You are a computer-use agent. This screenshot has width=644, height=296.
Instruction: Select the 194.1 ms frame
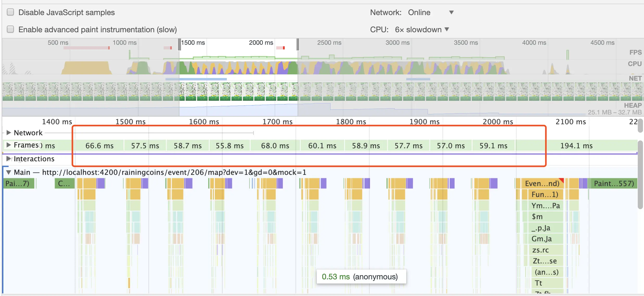tap(576, 146)
